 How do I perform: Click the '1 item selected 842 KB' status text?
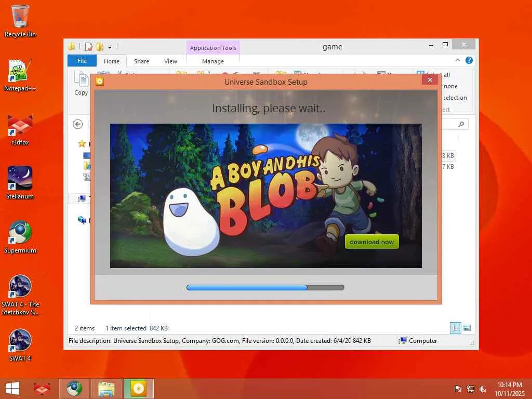click(137, 328)
